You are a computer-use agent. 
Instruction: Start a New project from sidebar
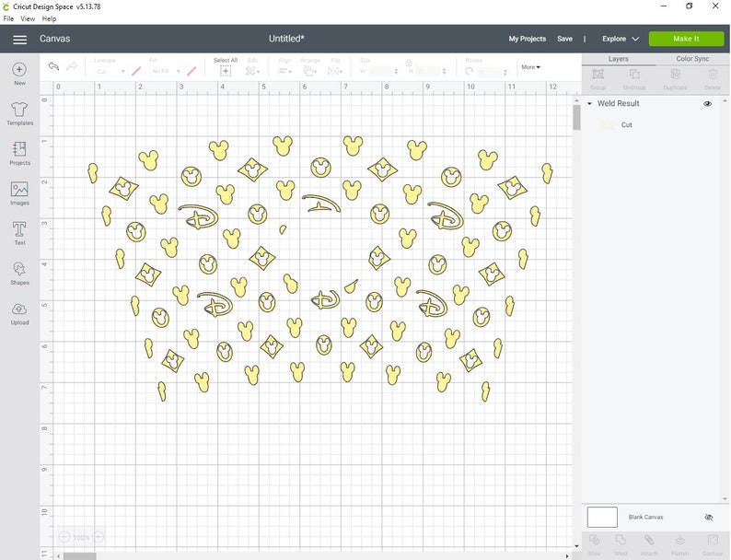point(19,74)
